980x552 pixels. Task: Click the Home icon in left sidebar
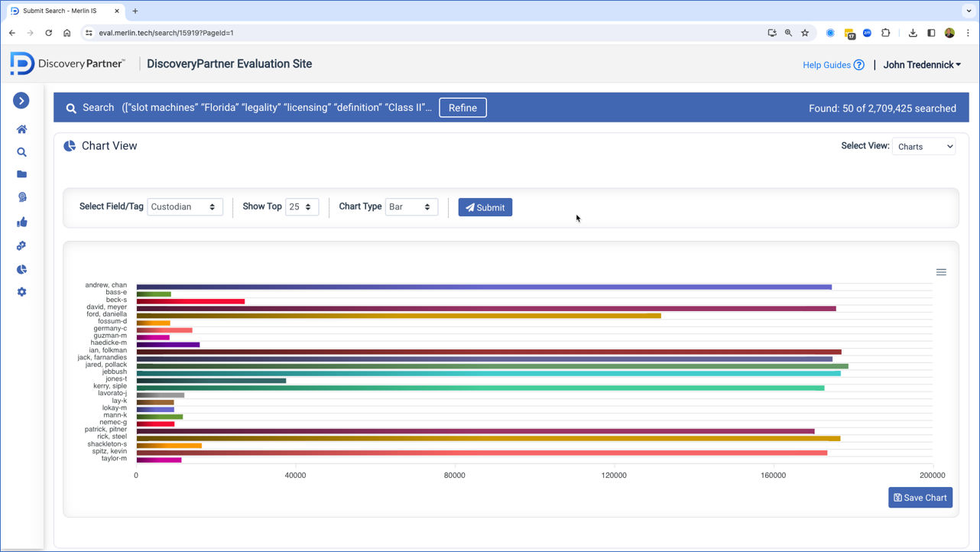click(x=21, y=129)
